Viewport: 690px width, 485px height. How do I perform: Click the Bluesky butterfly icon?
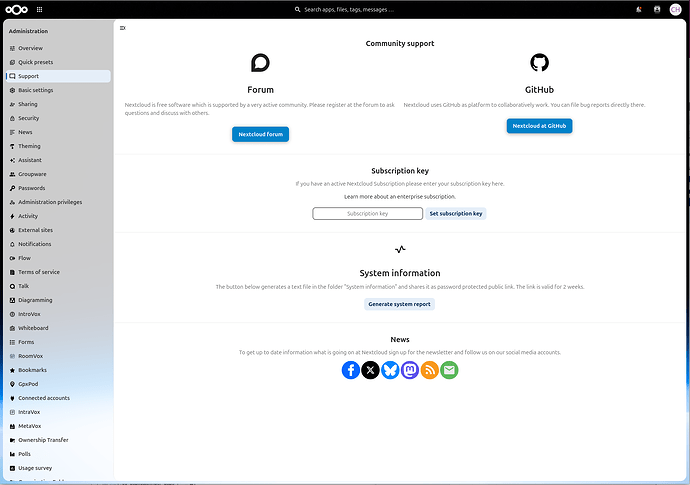[x=390, y=370]
